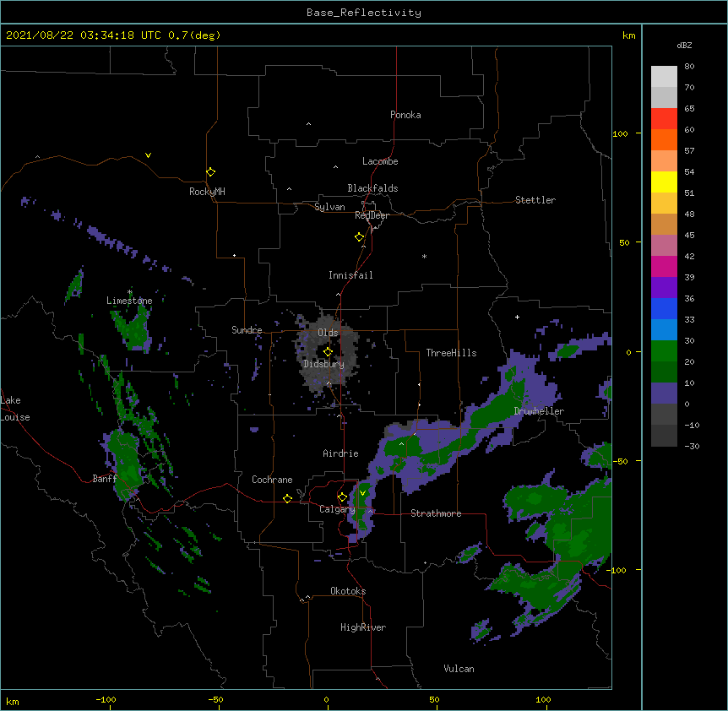Click the dBZ legend heading

(x=684, y=45)
